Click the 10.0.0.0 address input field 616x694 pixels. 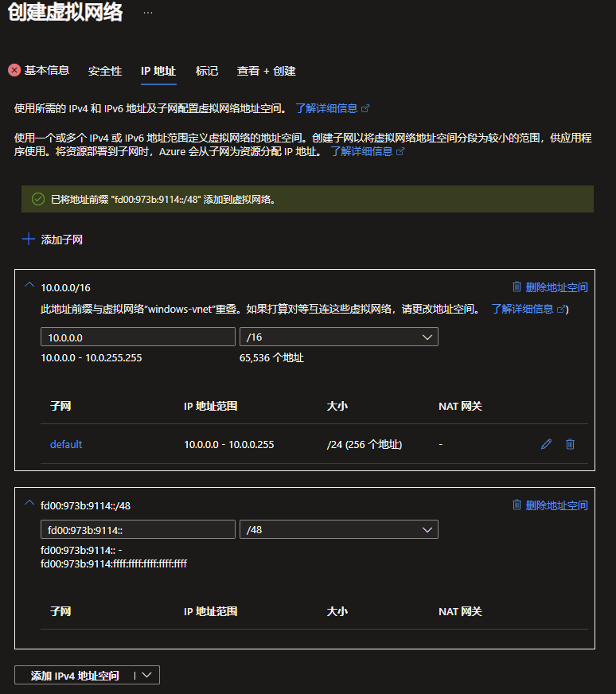(138, 337)
